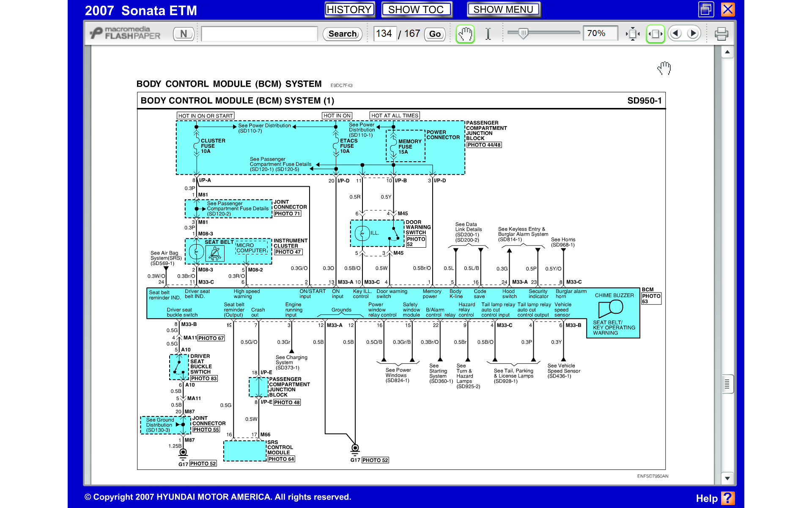Click the ILL. lamp symbol in door switch
Screen dimensions: 812x508
(x=362, y=233)
